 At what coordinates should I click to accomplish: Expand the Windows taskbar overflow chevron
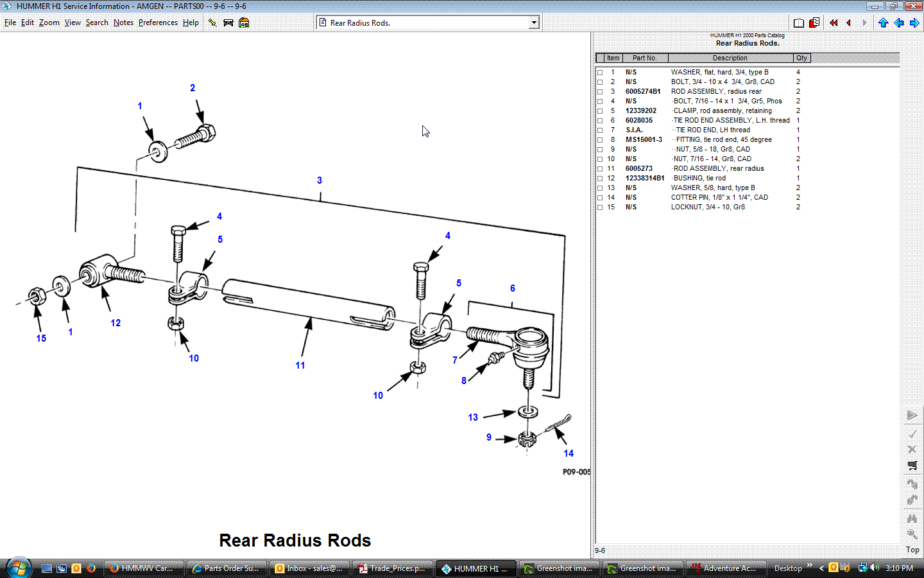(809, 566)
